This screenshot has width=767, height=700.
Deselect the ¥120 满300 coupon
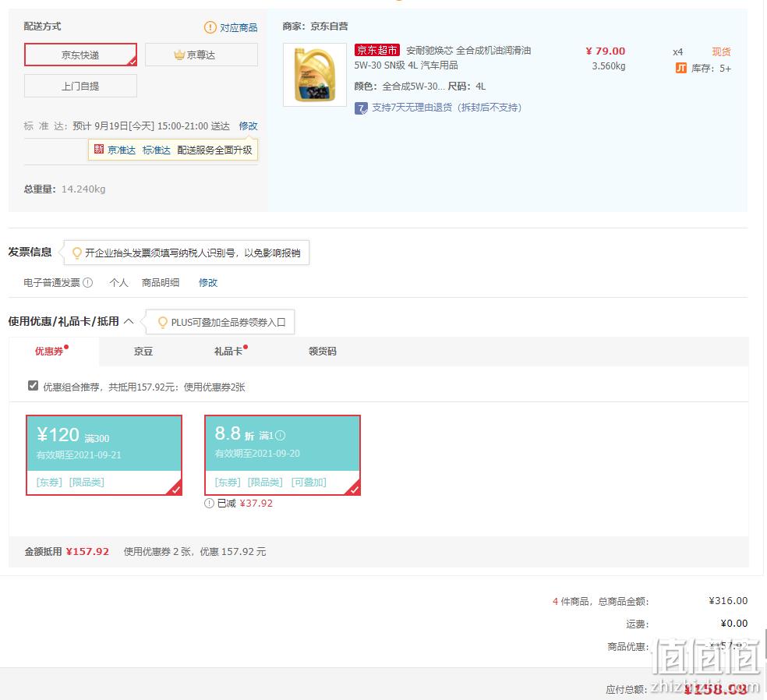click(x=104, y=455)
